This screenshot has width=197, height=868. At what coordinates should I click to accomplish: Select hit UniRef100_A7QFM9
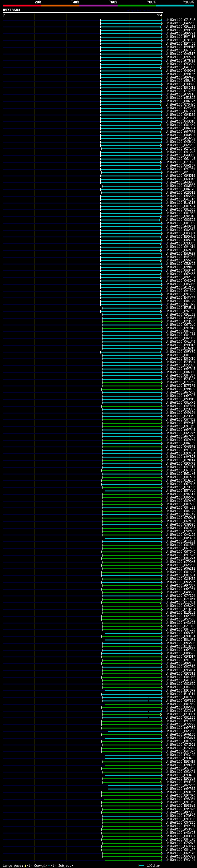click(180, 815)
